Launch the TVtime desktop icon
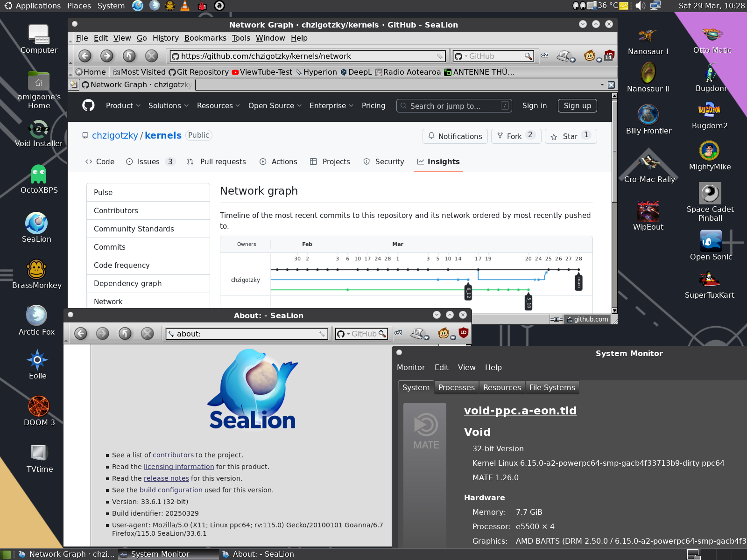 coord(39,458)
